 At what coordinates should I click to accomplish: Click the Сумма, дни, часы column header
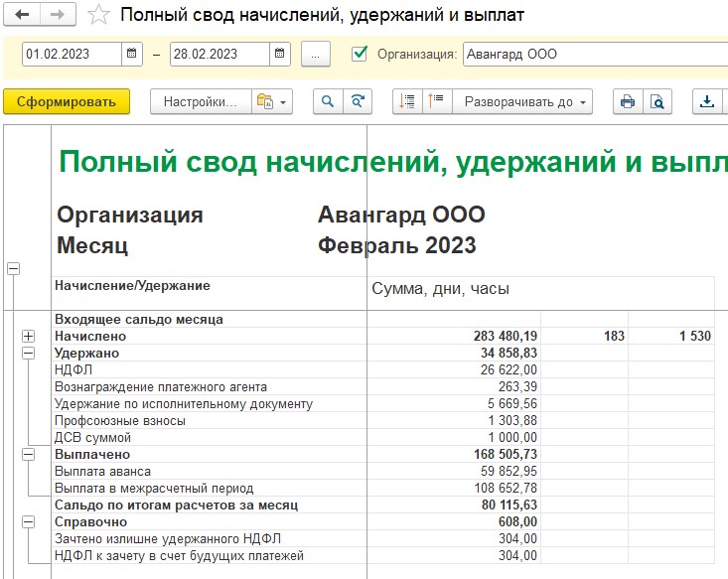440,289
